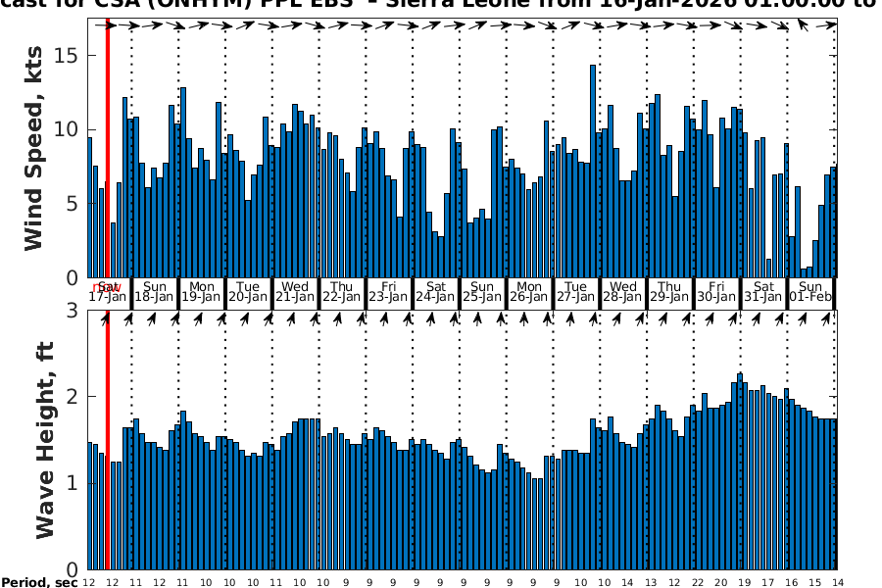Screen dimensions: 882x588
Task: Click the 3 tick on wave height axis
Action: 73,311
